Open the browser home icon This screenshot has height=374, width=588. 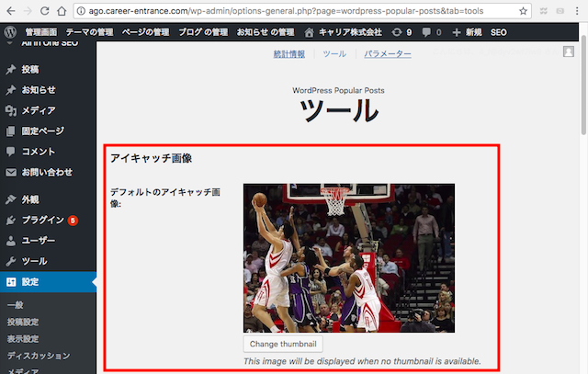tap(62, 11)
